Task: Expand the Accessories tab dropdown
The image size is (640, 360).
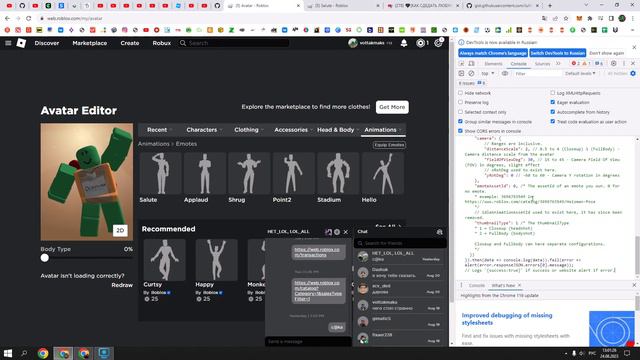Action: click(293, 130)
